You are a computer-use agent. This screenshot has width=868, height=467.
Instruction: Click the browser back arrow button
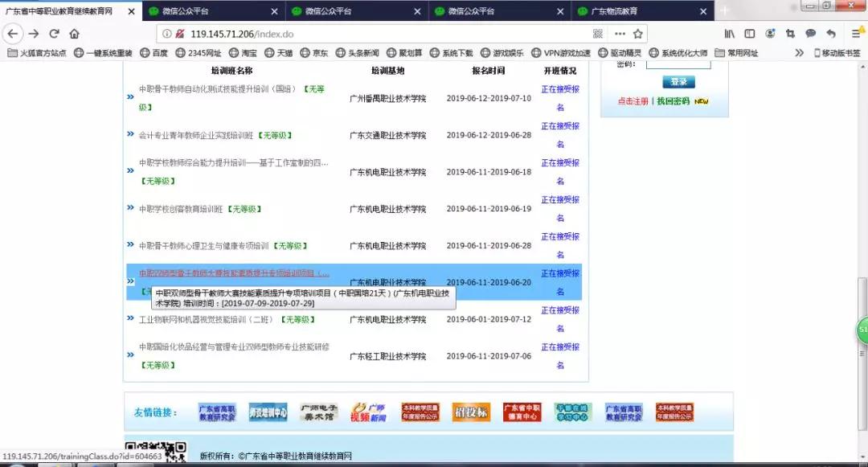13,34
